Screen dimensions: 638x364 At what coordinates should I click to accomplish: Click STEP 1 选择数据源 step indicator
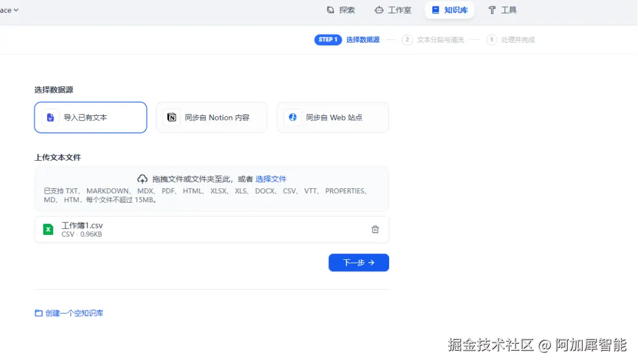pos(347,40)
